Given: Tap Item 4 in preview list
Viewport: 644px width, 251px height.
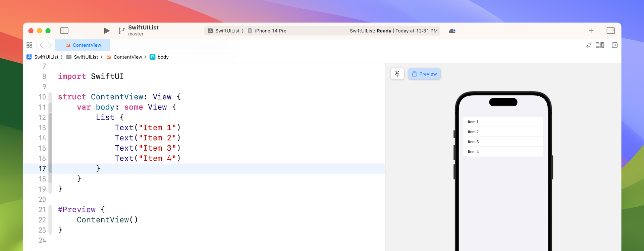Looking at the screenshot, I should [503, 152].
